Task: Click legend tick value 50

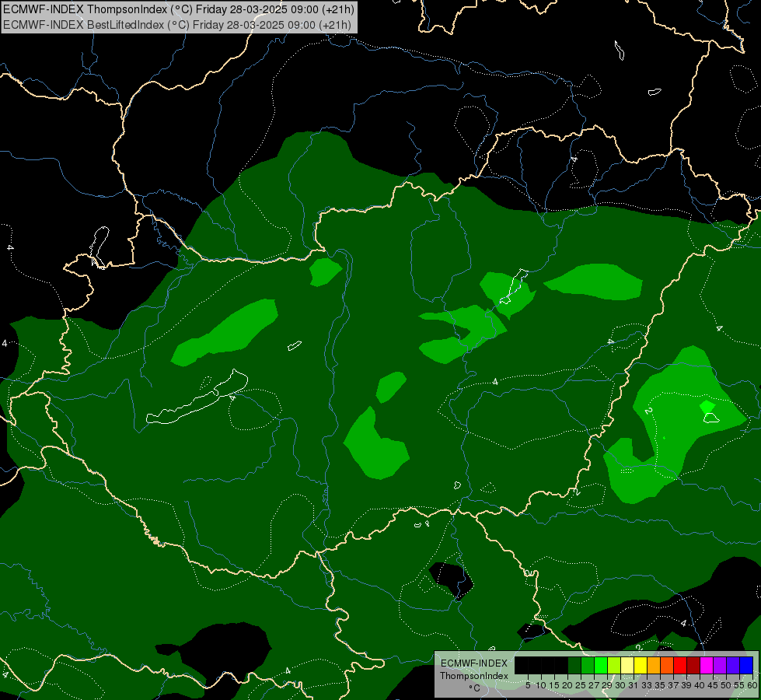Action: coord(726,685)
